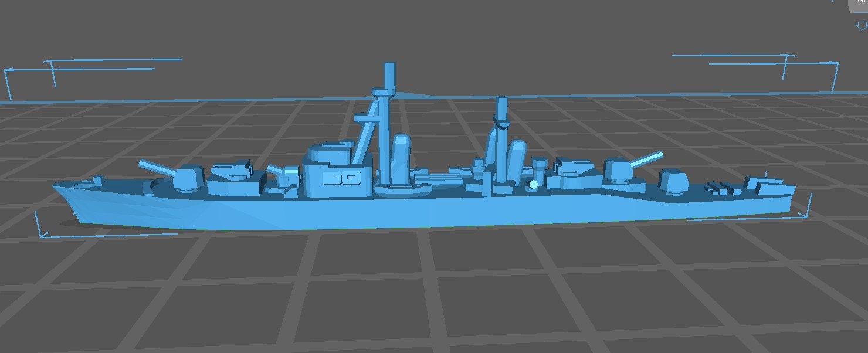Image resolution: width=868 pixels, height=353 pixels.
Task: Click the white sphere handle on the deck
Action: (533, 184)
